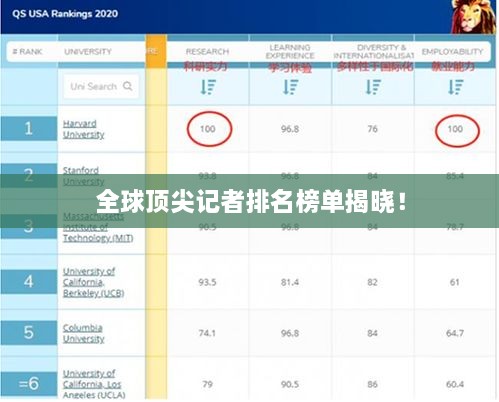The height and width of the screenshot is (402, 499).
Task: Select the University column header
Action: (88, 52)
